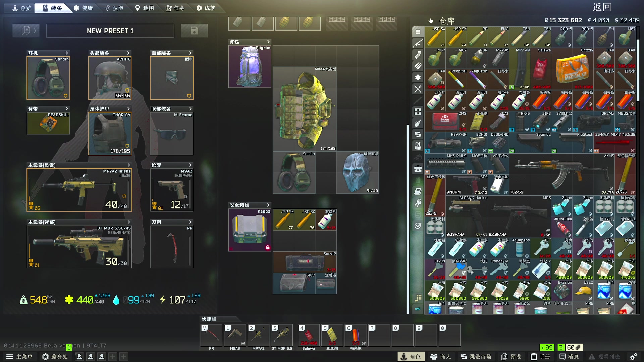Save preset with floppy disk icon

(x=194, y=31)
